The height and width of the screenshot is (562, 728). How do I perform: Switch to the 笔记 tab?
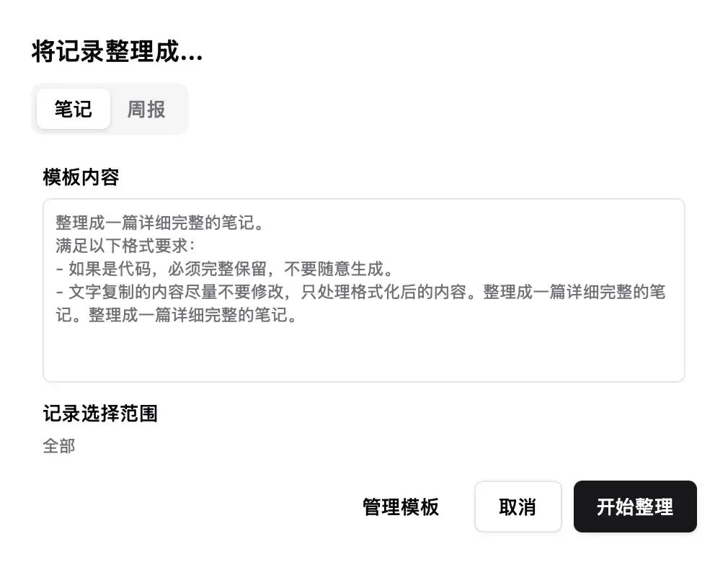click(74, 109)
